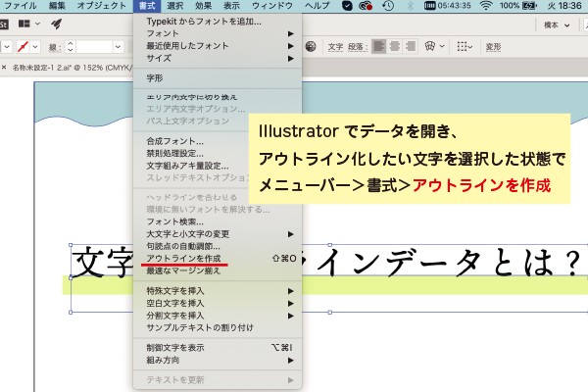This screenshot has width=588, height=392.
Task: Expand 組み方向 submenu
Action: pos(218,360)
